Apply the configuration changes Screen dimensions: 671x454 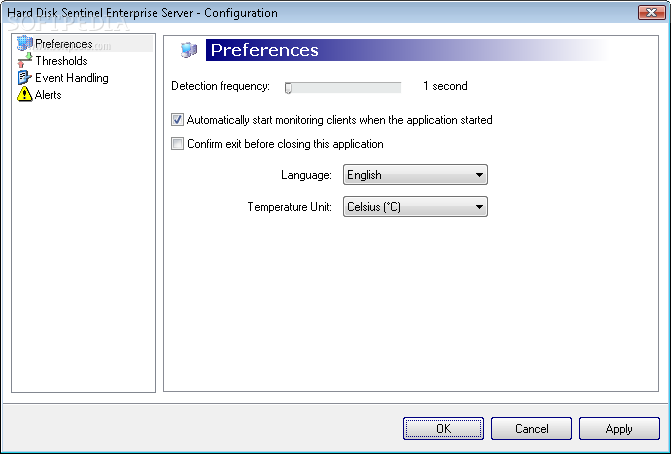point(619,429)
